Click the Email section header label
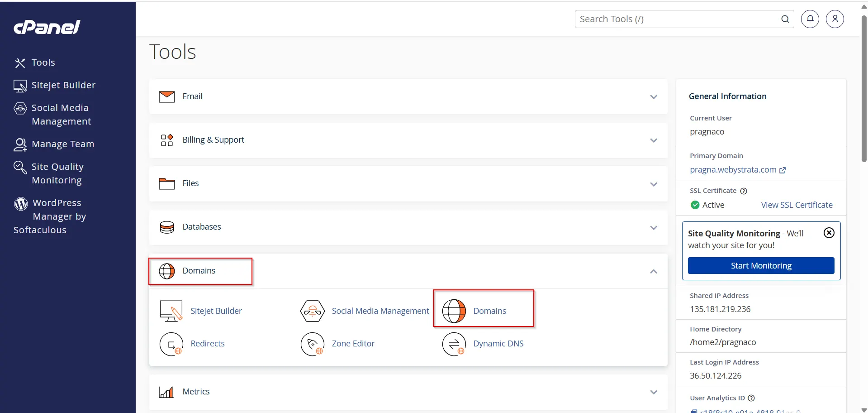The image size is (868, 413). coord(192,96)
